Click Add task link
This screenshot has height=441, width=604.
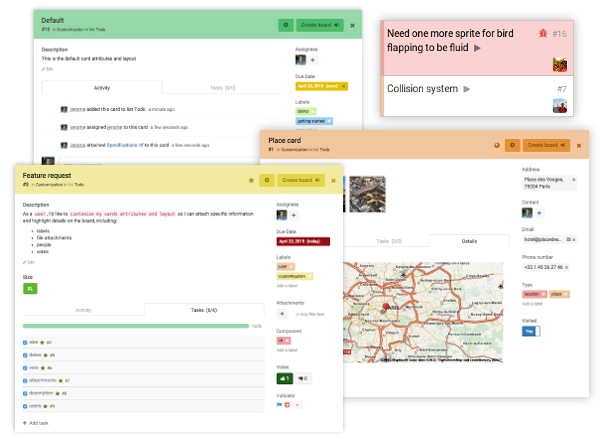point(39,424)
